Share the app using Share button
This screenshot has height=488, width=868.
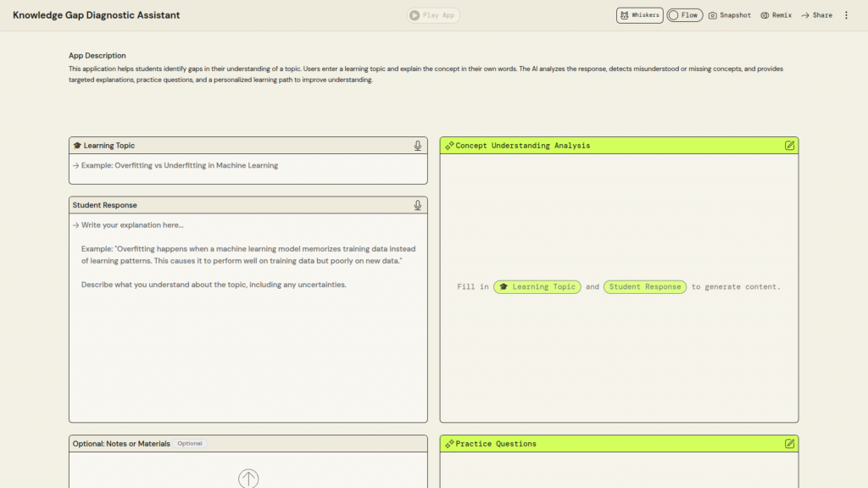[x=816, y=15]
